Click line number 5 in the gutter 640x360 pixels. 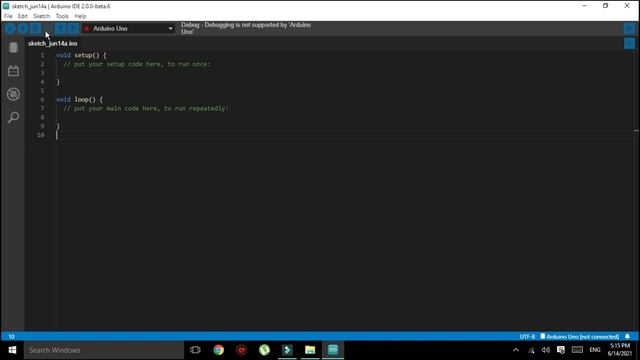(x=42, y=91)
